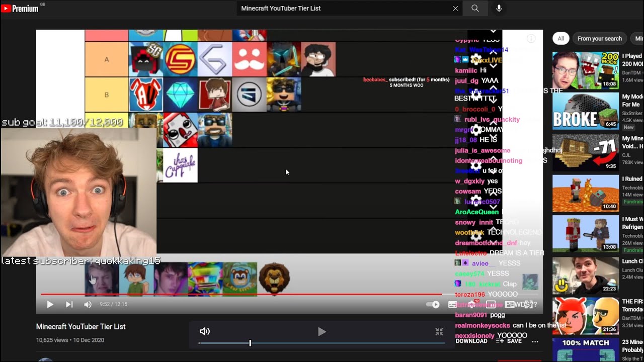This screenshot has width=644, height=362.
Task: Select the sunglasses blocky avatar in B tier
Action: 284,95
